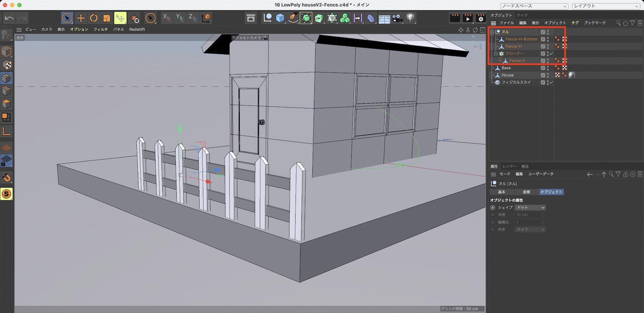
Task: Click the 基本 attribute button
Action: click(x=502, y=192)
